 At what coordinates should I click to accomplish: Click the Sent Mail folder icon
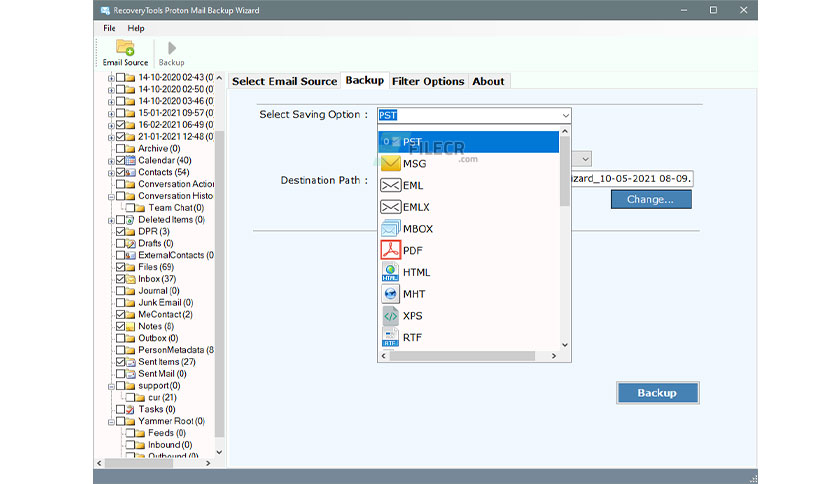(x=131, y=374)
